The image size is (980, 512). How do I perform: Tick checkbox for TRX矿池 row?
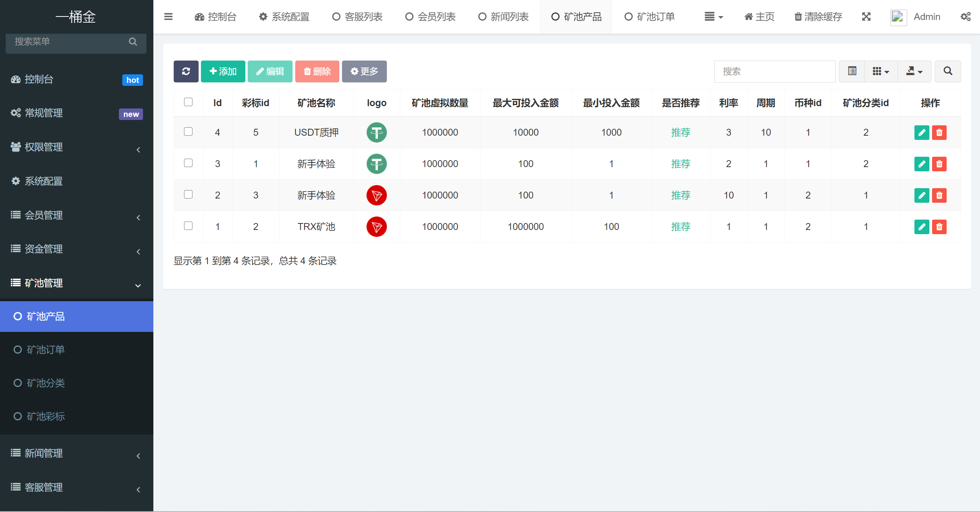click(x=188, y=226)
